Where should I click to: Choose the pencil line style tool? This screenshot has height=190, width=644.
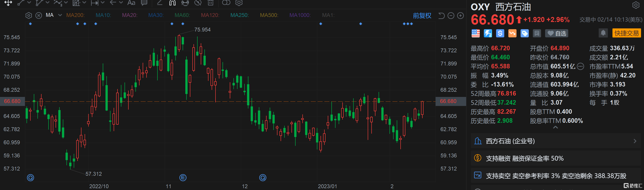(x=159, y=3)
